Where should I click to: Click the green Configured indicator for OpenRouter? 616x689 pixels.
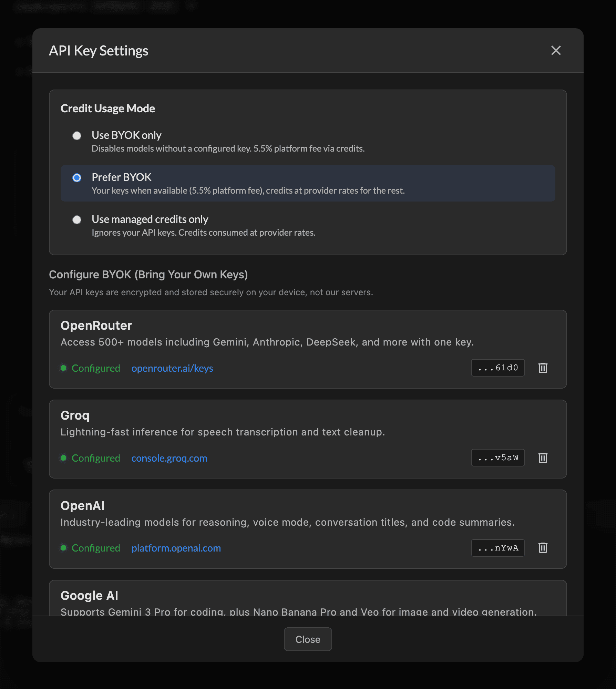click(64, 368)
